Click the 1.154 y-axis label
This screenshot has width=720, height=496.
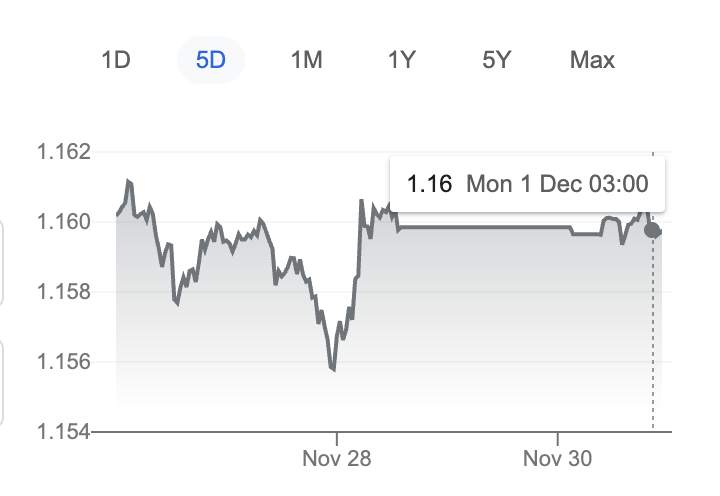(x=63, y=432)
